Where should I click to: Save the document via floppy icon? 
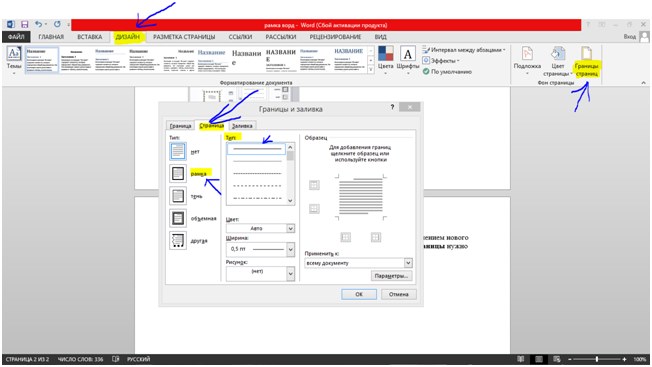point(25,25)
